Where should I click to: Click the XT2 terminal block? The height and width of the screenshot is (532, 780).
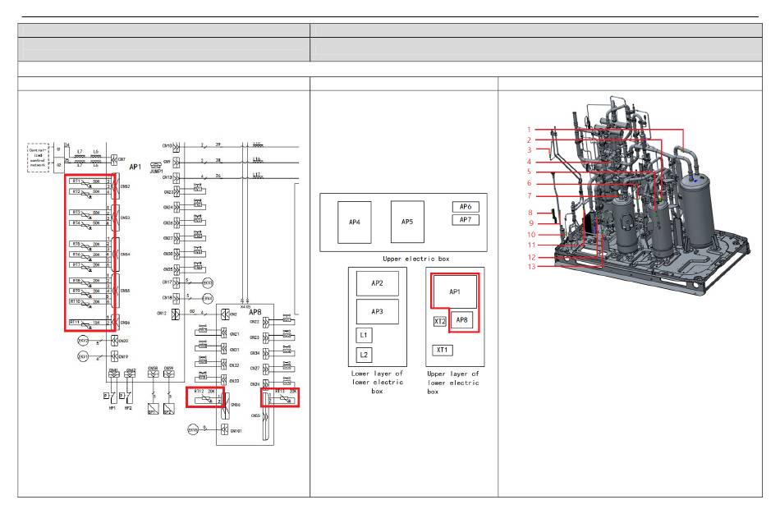click(439, 321)
